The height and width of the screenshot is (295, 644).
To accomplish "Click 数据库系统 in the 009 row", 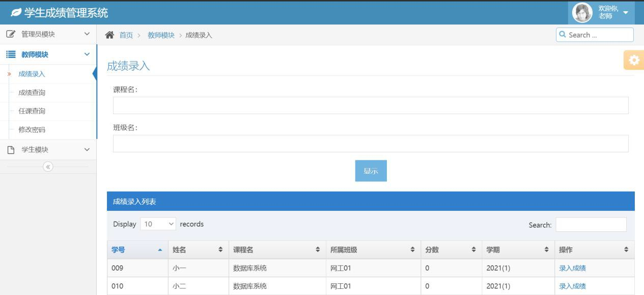I will tap(250, 268).
